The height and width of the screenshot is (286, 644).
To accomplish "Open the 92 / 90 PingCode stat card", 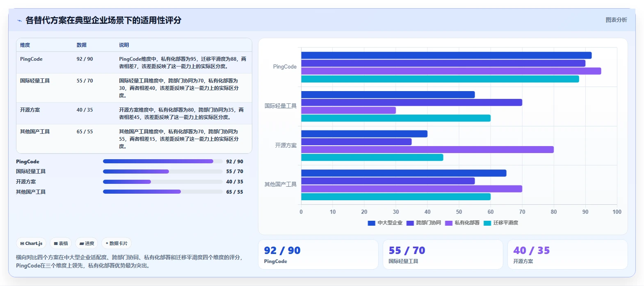I will (x=318, y=254).
